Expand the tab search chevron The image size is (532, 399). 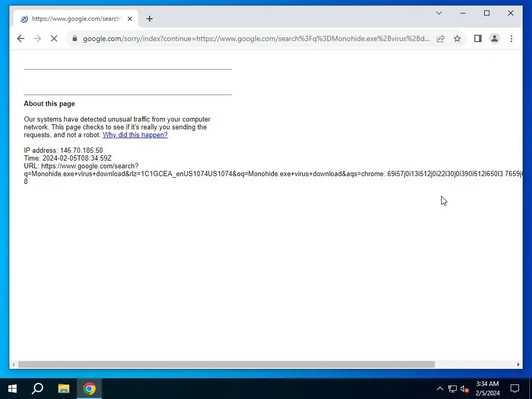click(438, 13)
